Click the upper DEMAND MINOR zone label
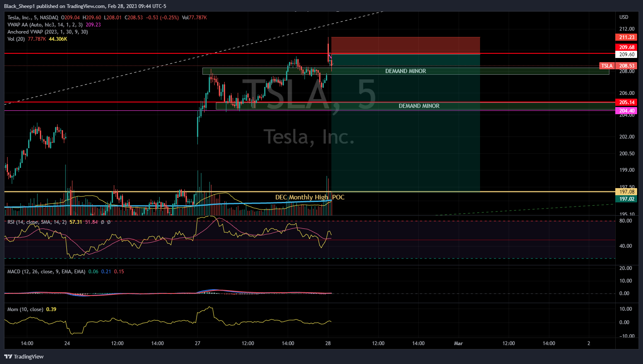The image size is (643, 364). 406,71
